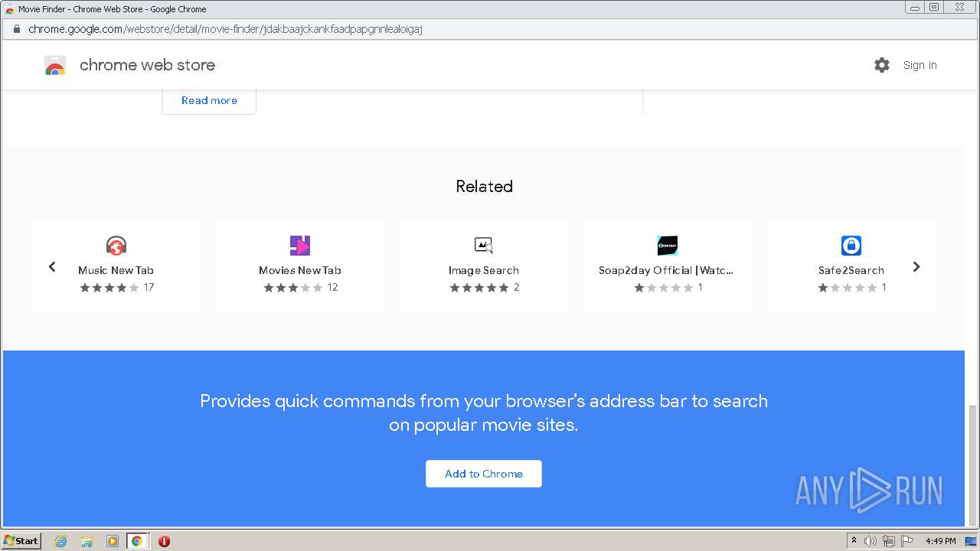Open the settings gear icon
Screen dimensions: 980x551
(x=882, y=65)
